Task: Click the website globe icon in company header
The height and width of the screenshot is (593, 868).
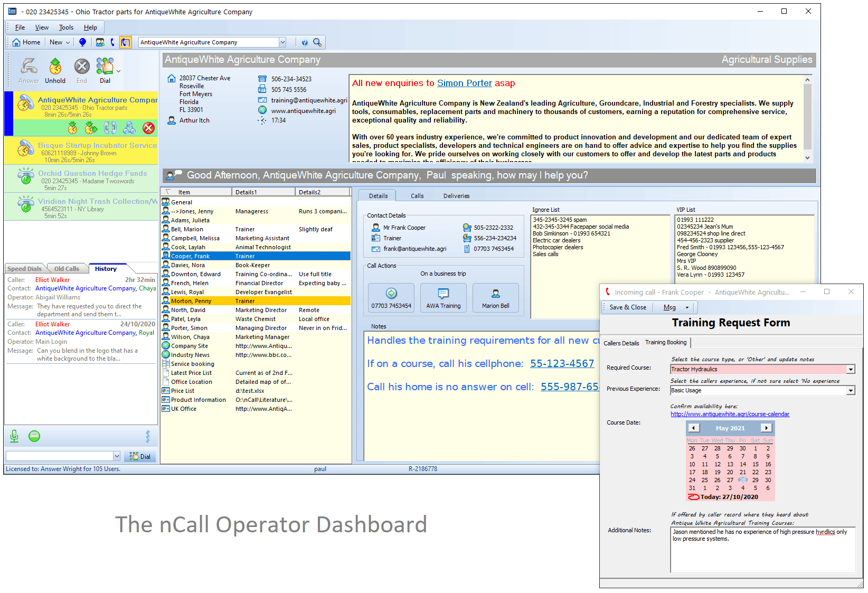Action: pos(262,110)
